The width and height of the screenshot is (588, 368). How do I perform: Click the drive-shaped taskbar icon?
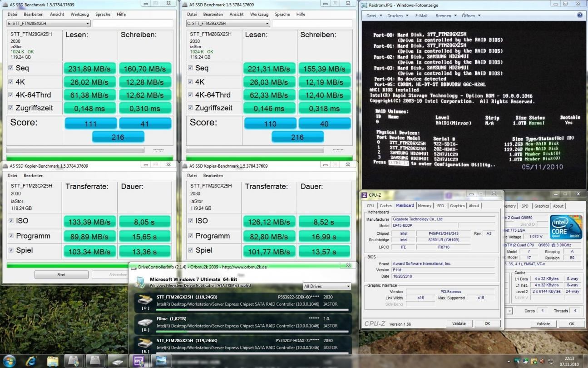tap(118, 362)
